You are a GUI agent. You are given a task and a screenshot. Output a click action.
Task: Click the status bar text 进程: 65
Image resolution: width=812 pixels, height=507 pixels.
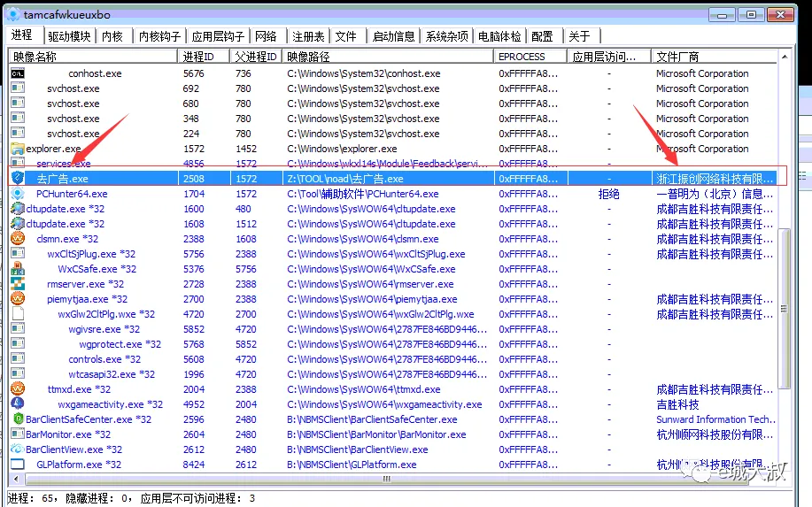[32, 498]
